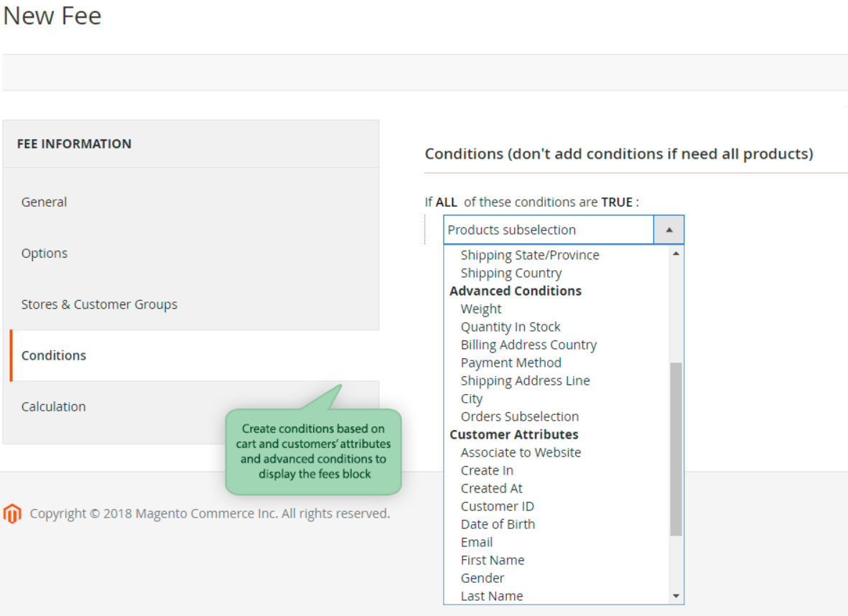Click the Customer Attributes group header
The image size is (848, 616).
coord(514,435)
